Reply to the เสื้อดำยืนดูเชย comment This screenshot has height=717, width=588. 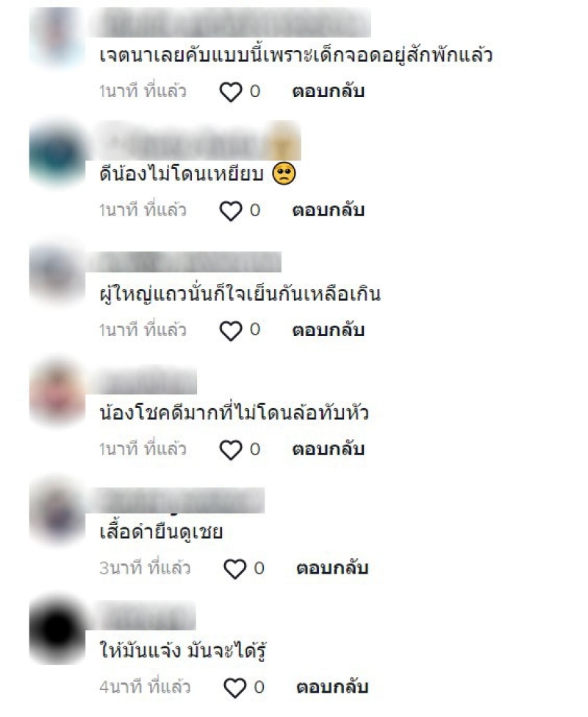(x=333, y=568)
